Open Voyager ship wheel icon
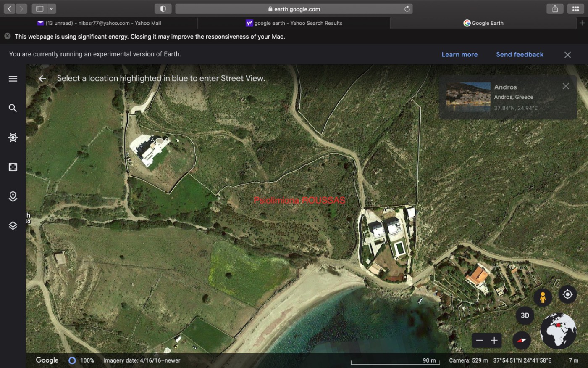588x368 pixels. (x=13, y=138)
